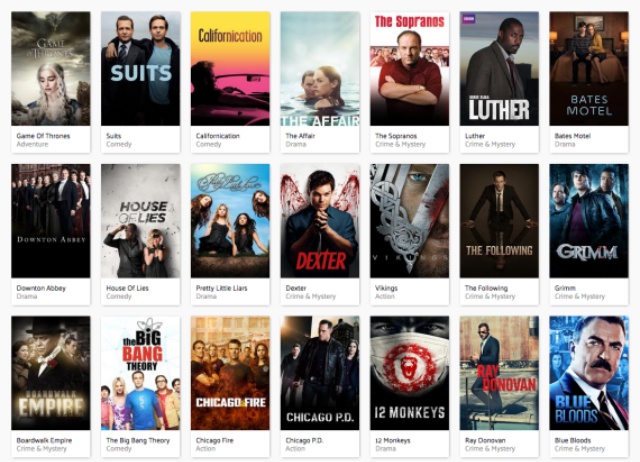The width and height of the screenshot is (640, 462).
Task: Open the Grimm poster thumbnail
Action: (x=589, y=221)
